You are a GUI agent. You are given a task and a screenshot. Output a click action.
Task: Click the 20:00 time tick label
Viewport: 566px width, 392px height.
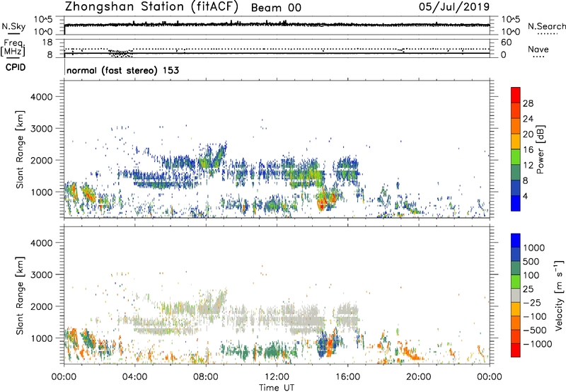pyautogui.click(x=418, y=377)
